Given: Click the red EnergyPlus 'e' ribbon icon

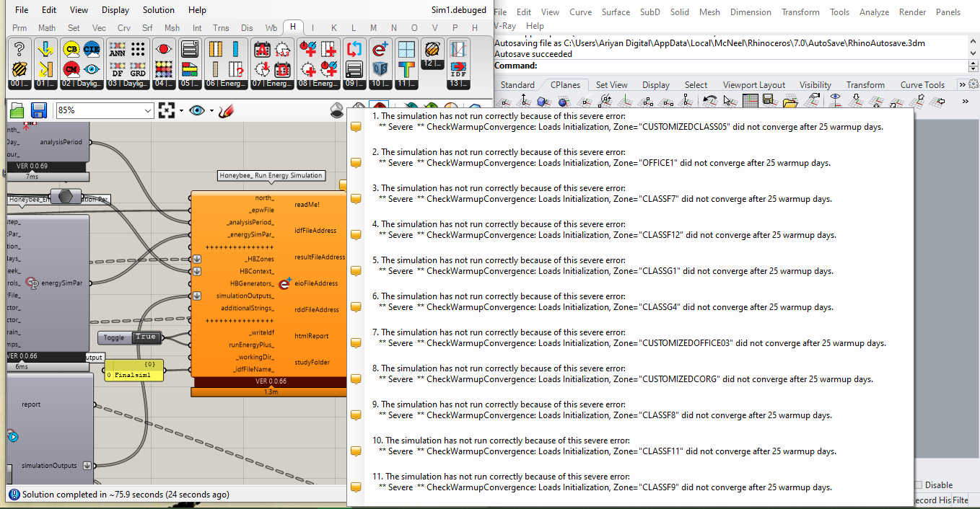Looking at the screenshot, I should pyautogui.click(x=380, y=49).
